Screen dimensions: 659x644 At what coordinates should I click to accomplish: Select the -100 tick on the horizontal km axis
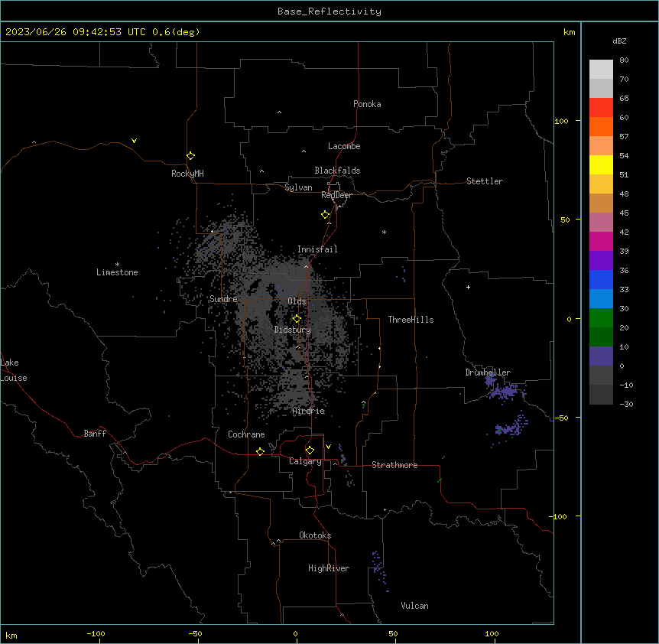pos(96,633)
